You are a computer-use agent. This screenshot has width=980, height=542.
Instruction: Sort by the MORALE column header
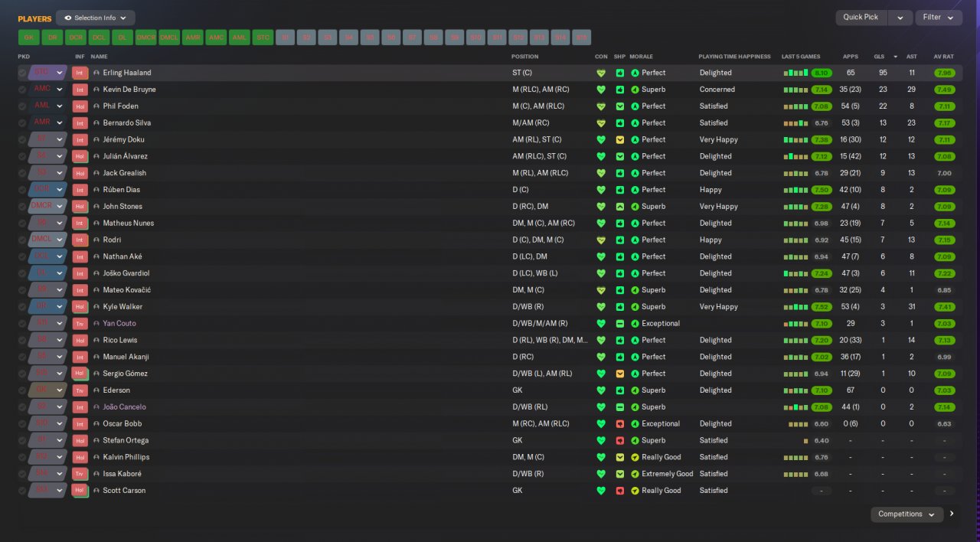(x=641, y=57)
